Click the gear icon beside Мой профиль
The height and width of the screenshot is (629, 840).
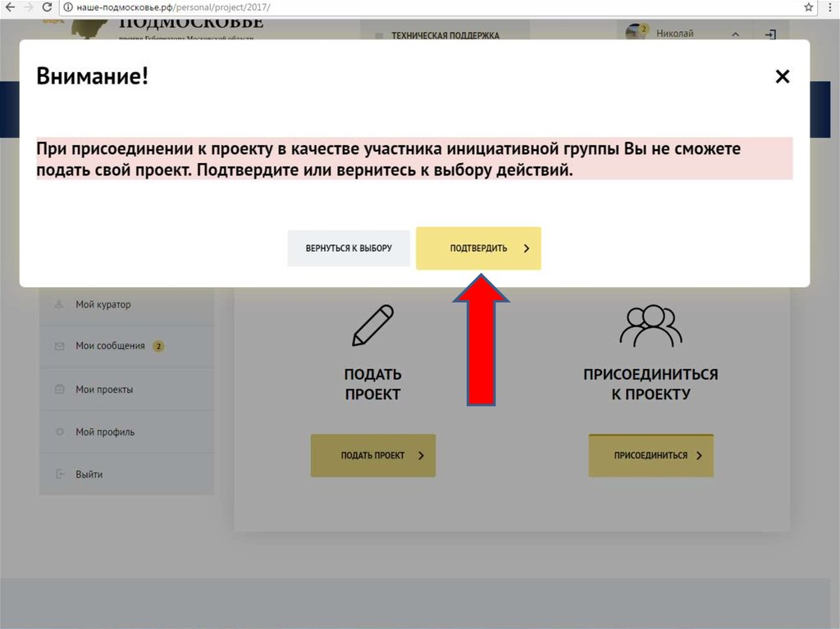click(59, 432)
